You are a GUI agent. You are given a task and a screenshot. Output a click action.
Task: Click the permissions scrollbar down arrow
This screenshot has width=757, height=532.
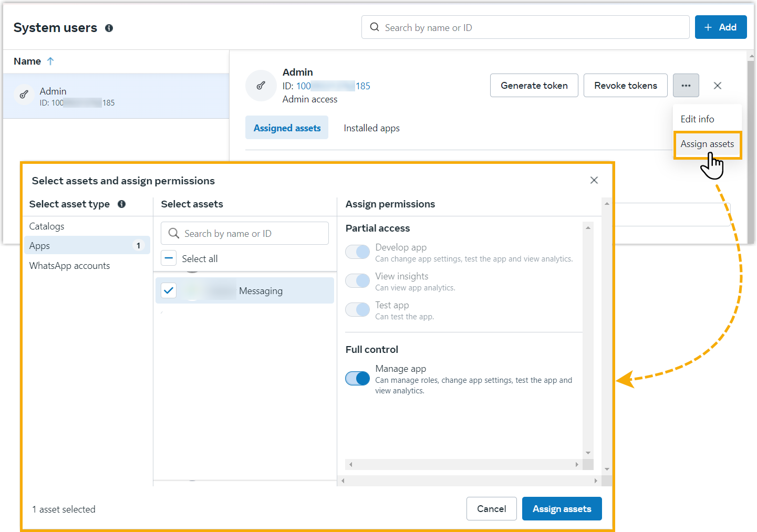point(588,453)
